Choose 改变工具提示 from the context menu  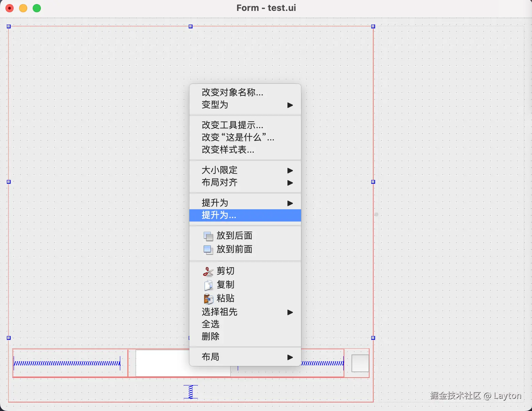232,125
